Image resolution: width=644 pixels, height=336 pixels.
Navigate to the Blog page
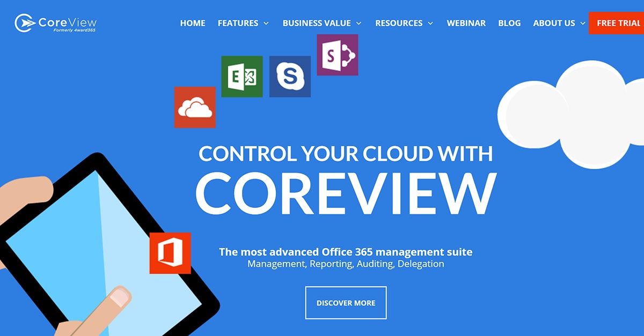coord(509,23)
